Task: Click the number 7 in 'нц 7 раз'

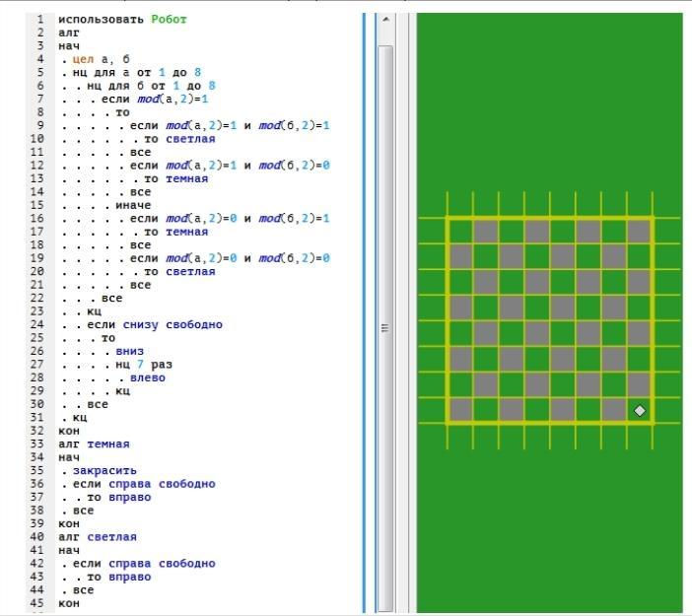Action: [x=140, y=365]
